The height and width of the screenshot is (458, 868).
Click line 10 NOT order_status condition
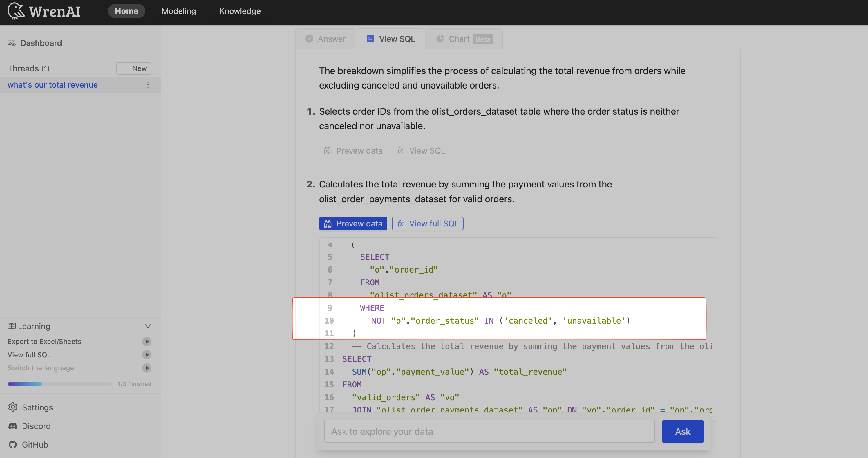500,320
